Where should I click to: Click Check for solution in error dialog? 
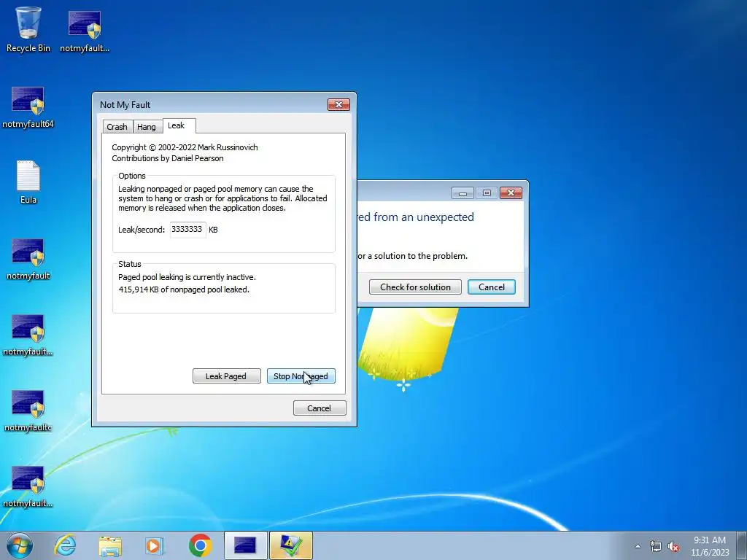[x=415, y=287]
